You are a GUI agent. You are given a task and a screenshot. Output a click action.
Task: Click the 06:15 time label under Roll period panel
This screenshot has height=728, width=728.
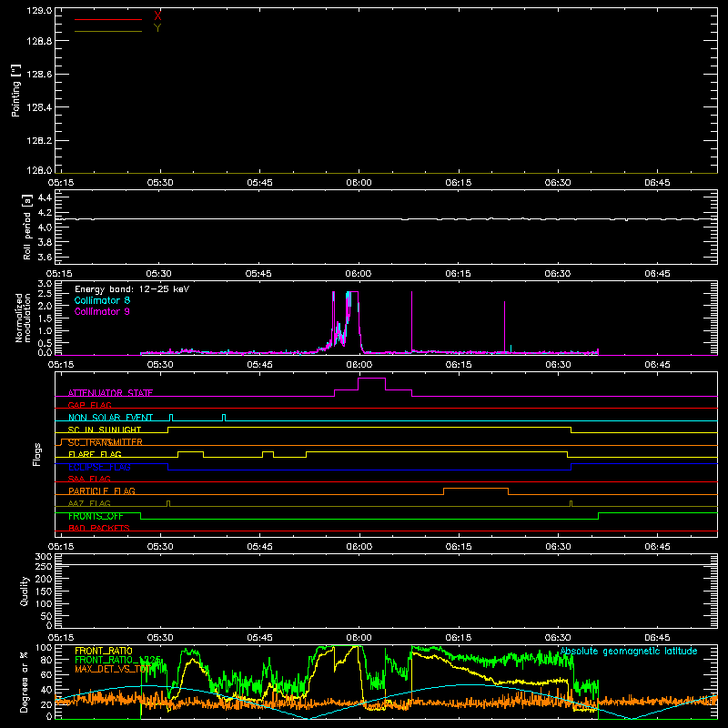(x=458, y=274)
